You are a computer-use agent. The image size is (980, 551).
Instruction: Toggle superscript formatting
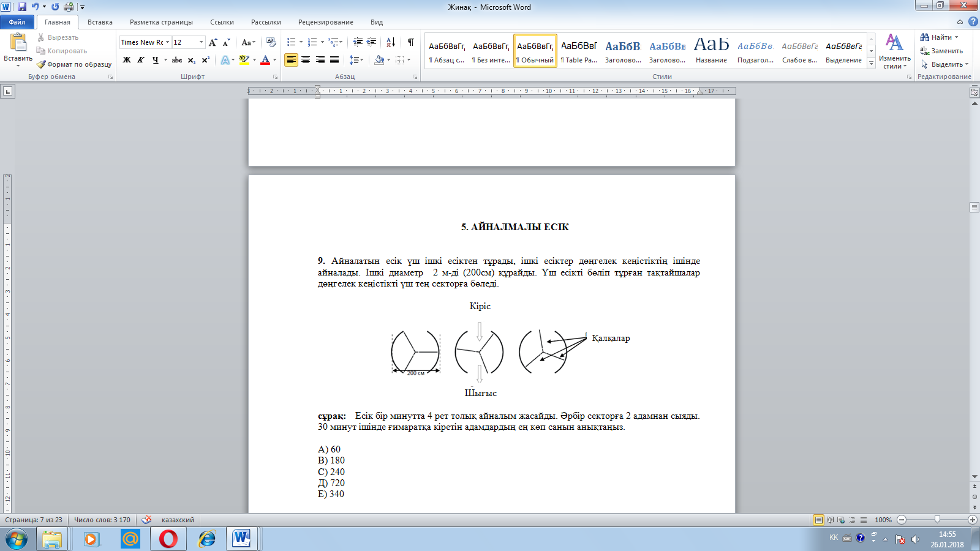tap(206, 60)
